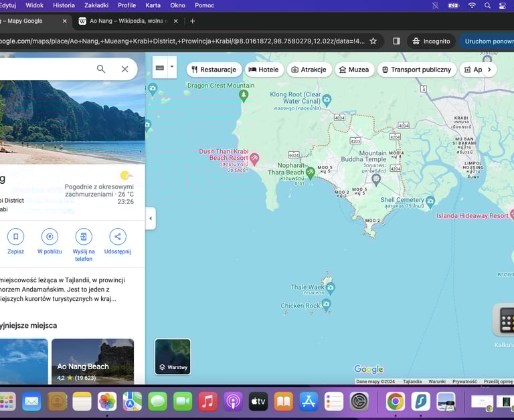The height and width of the screenshot is (420, 514).
Task: Open the Okno menu
Action: click(x=177, y=5)
